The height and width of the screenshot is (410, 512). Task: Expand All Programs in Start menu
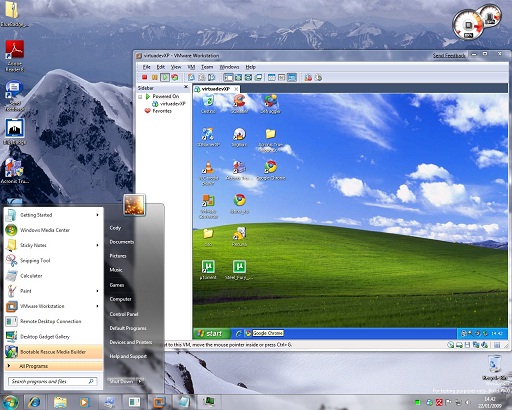pyautogui.click(x=54, y=366)
